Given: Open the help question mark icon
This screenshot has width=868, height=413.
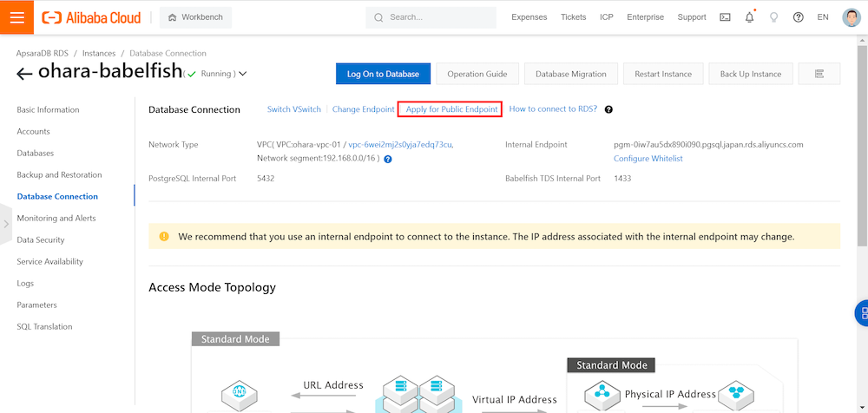Looking at the screenshot, I should click(799, 17).
